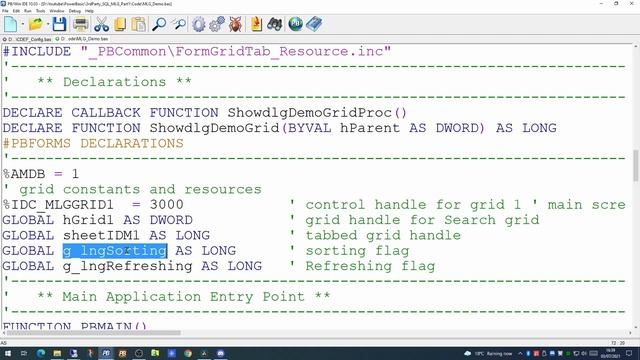Show hidden system tray icons chevron
This screenshot has height=360, width=640.
click(x=520, y=353)
